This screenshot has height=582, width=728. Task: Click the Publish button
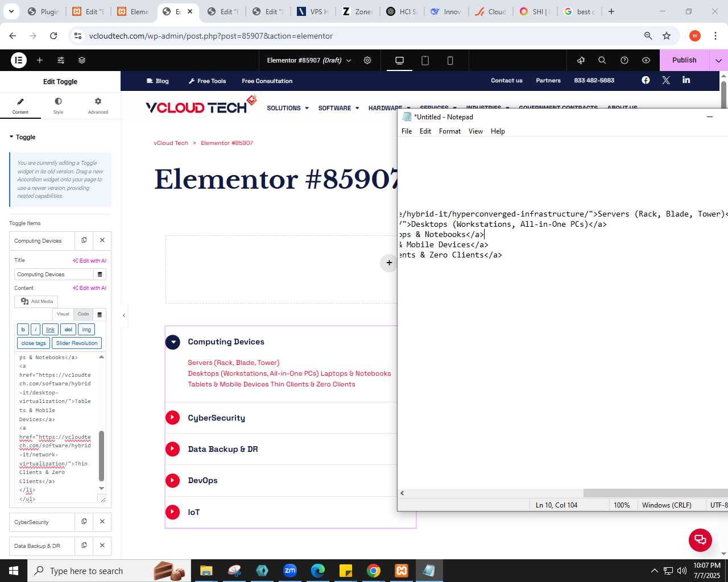pos(684,60)
